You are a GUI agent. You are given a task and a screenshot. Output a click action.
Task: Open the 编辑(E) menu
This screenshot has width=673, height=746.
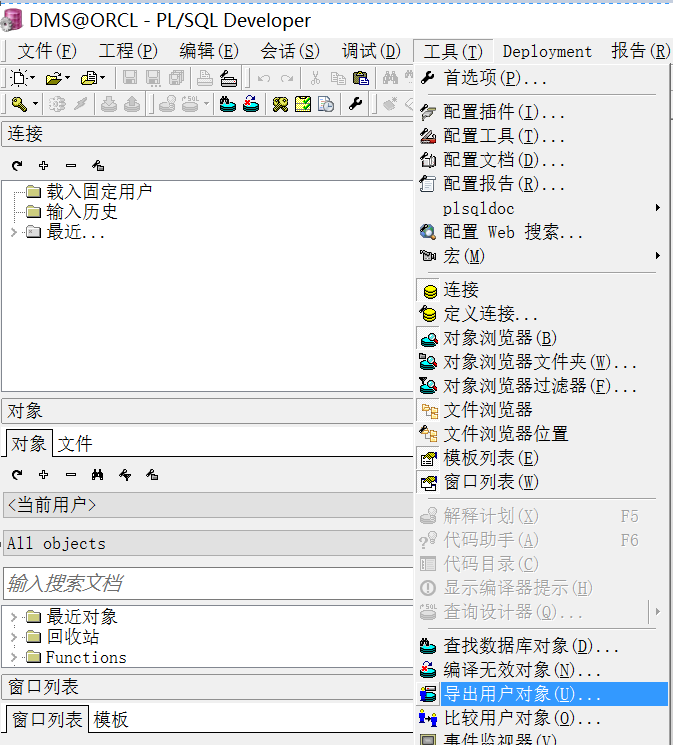point(209,51)
